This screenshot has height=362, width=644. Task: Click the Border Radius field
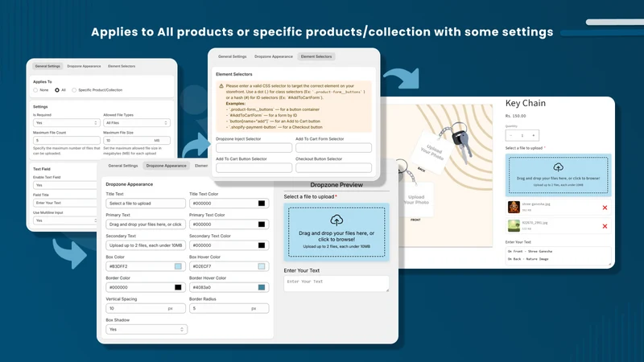[x=229, y=308]
